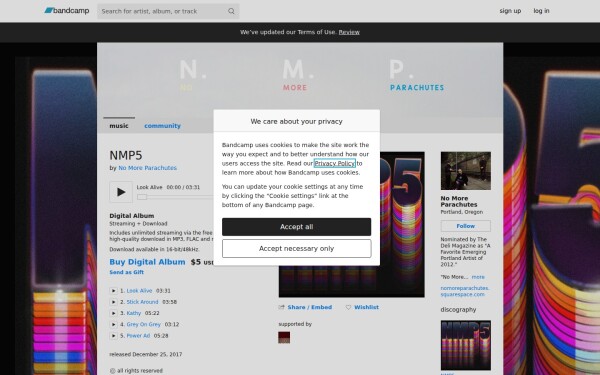This screenshot has width=600, height=375.
Task: Click the "all rights reserved" license text
Action: (x=140, y=370)
